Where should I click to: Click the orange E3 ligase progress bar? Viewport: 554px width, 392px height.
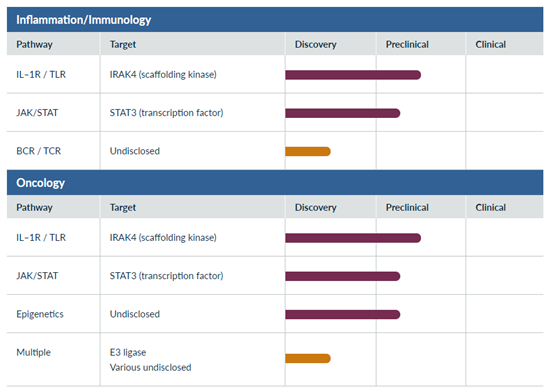308,358
